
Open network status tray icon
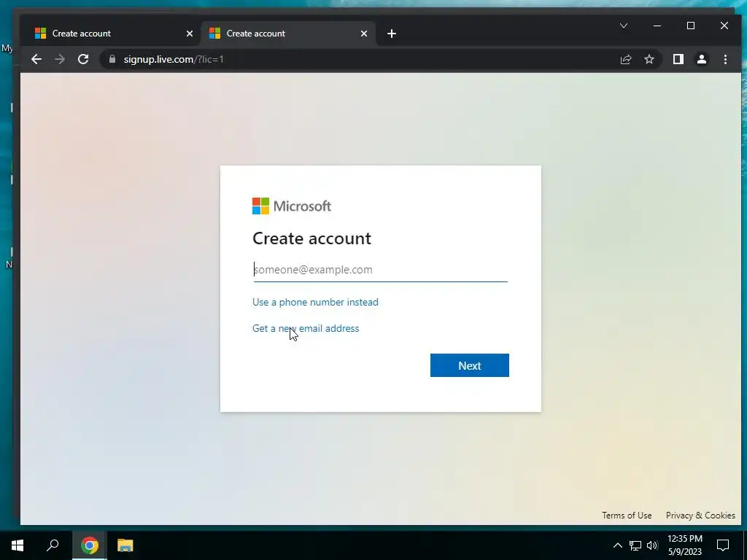coord(635,545)
